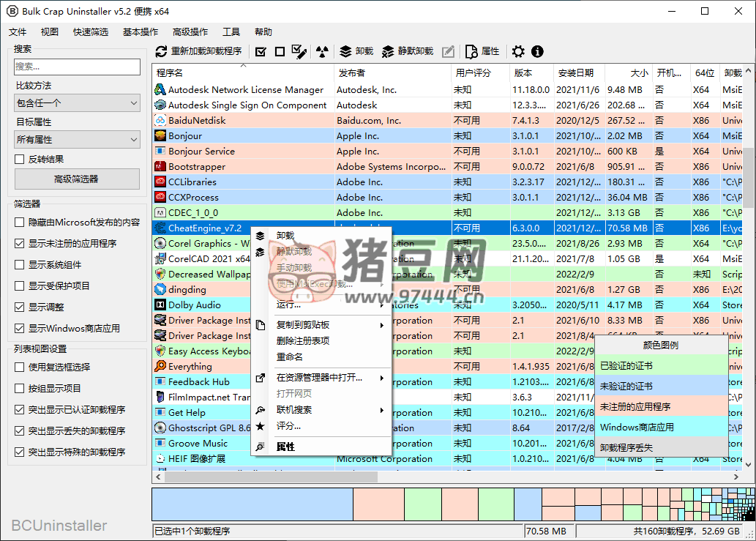756x541 pixels.
Task: Click the radiation advanced uninstall icon
Action: tap(322, 51)
